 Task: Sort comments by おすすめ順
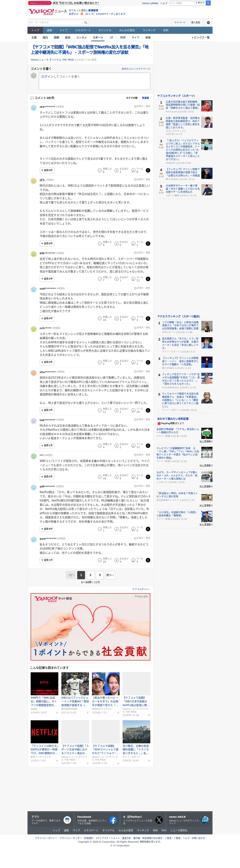pos(132,98)
